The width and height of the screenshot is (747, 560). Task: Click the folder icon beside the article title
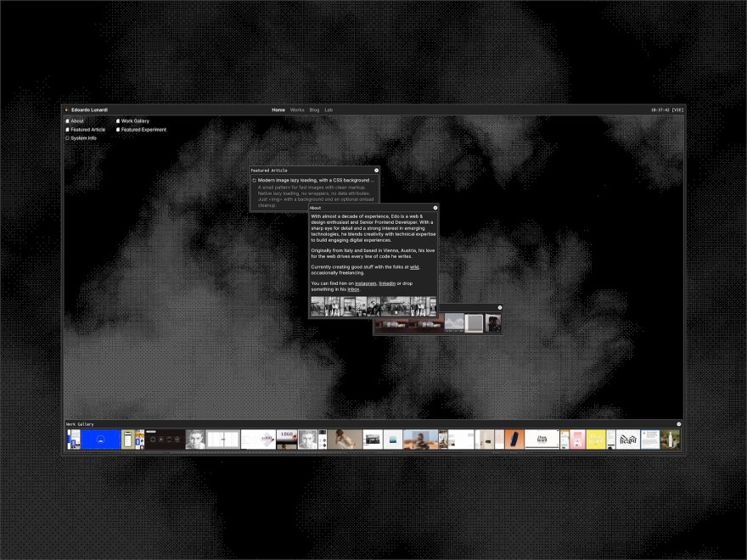tap(254, 181)
